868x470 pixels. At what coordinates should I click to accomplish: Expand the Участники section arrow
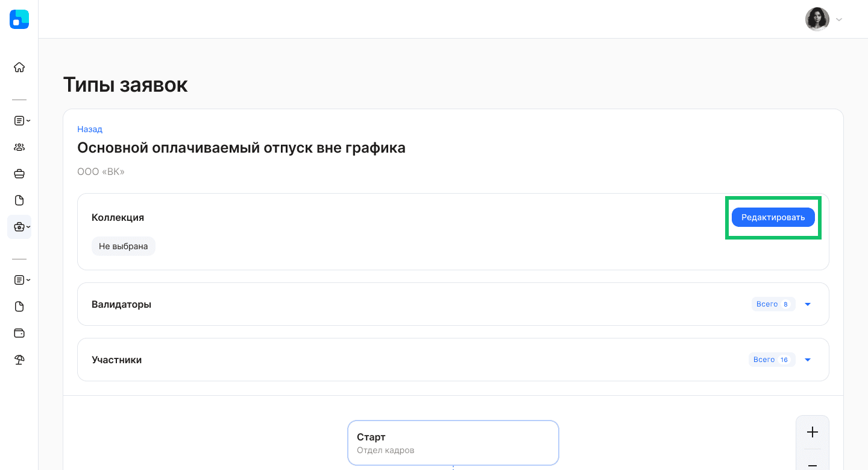pos(808,360)
